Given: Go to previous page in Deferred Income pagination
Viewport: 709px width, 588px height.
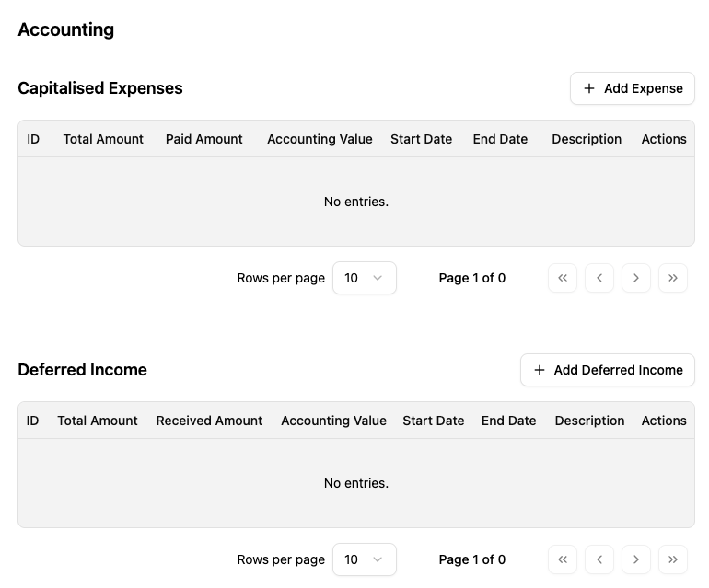Looking at the screenshot, I should [599, 559].
